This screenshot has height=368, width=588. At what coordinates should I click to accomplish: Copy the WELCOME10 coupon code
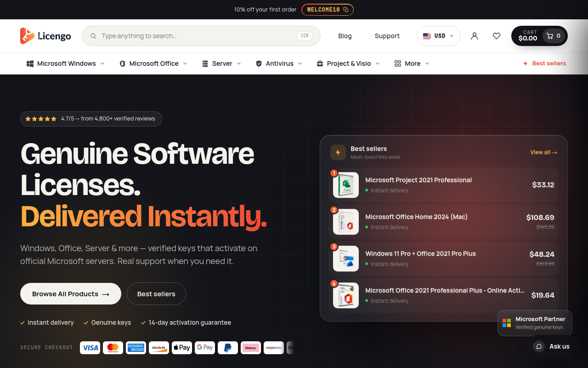tap(328, 10)
